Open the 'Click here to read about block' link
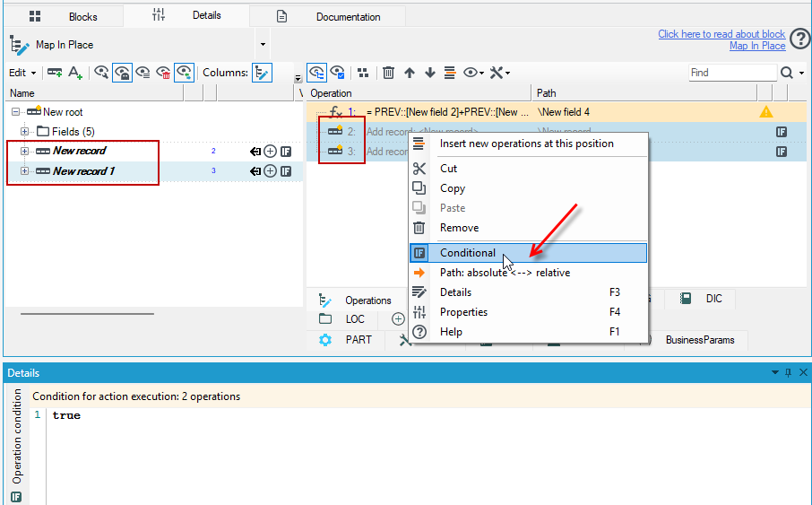Viewport: 812px width, 505px height. pyautogui.click(x=721, y=34)
